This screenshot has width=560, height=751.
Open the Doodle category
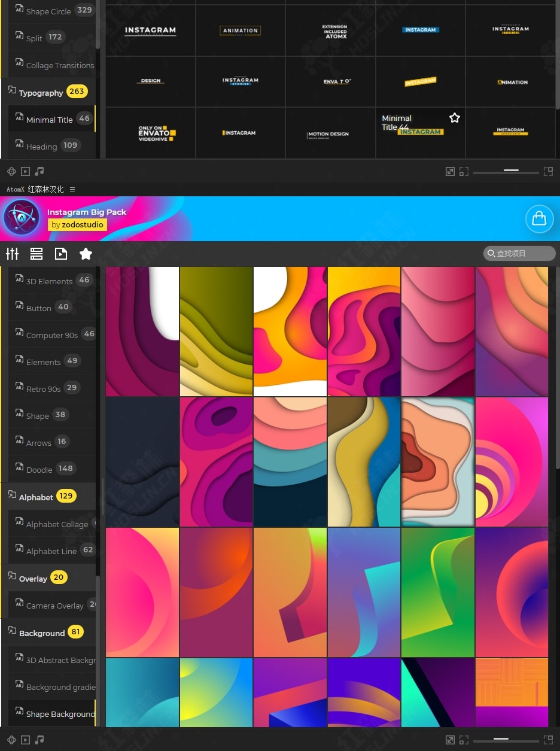coord(52,469)
